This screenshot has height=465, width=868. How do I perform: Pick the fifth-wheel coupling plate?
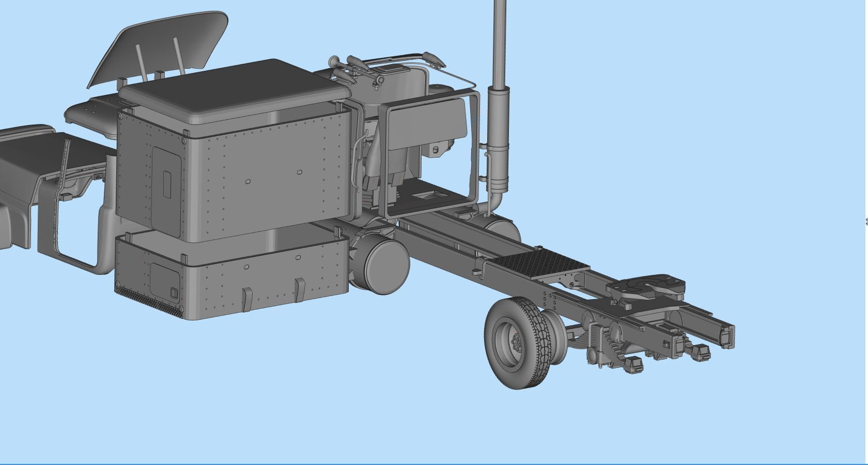point(646,288)
